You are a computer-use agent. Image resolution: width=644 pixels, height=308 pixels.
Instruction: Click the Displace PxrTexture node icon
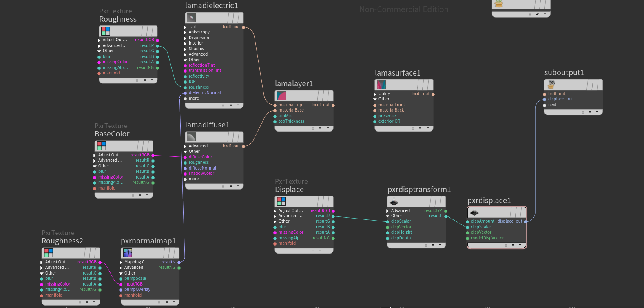pyautogui.click(x=281, y=201)
